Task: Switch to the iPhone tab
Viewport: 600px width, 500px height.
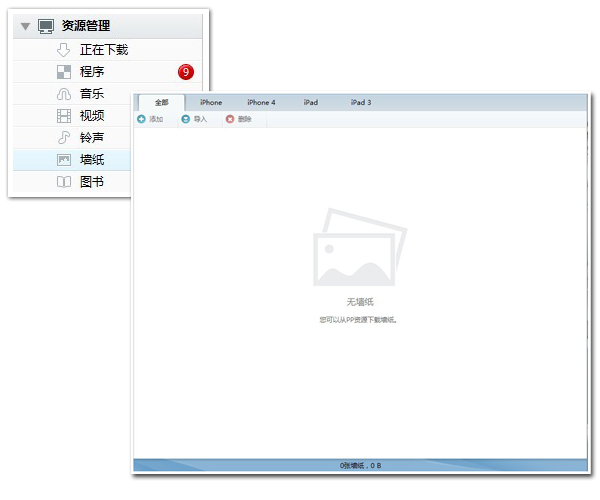Action: point(211,103)
